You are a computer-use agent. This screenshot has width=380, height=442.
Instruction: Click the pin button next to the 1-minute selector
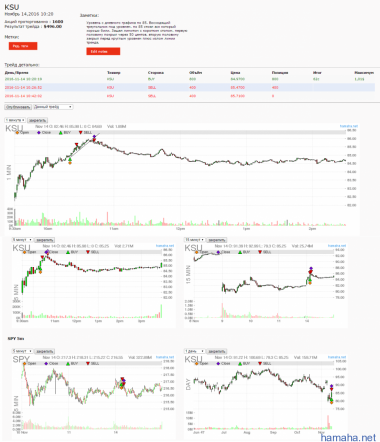click(x=37, y=120)
